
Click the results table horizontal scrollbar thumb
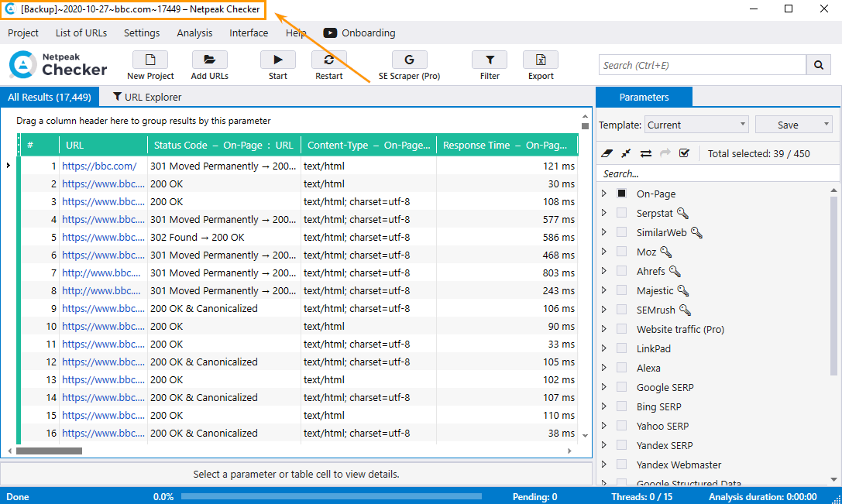point(49,451)
